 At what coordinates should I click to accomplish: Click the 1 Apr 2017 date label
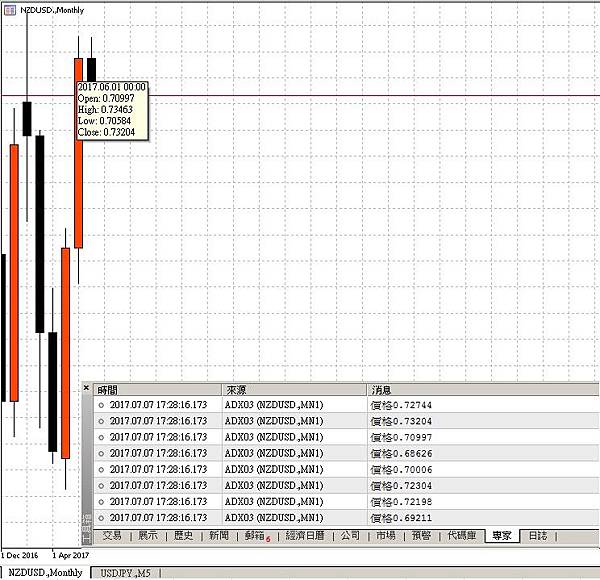coord(71,555)
